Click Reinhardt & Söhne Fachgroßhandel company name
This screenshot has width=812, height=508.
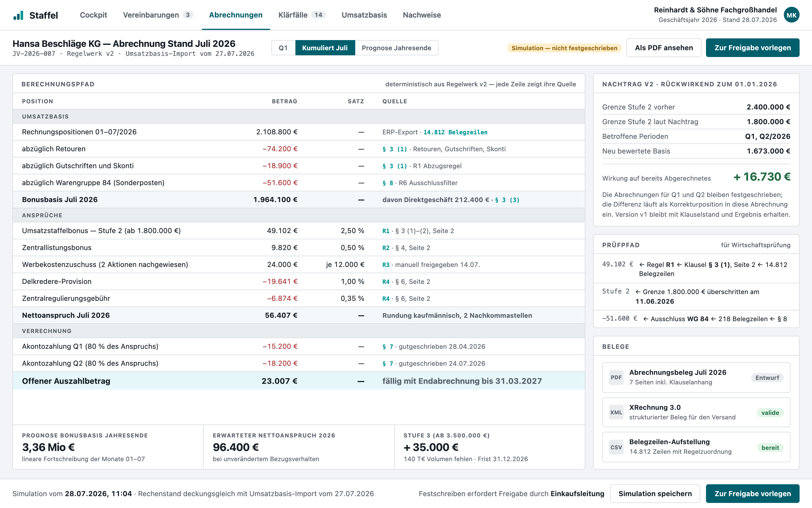(x=715, y=10)
